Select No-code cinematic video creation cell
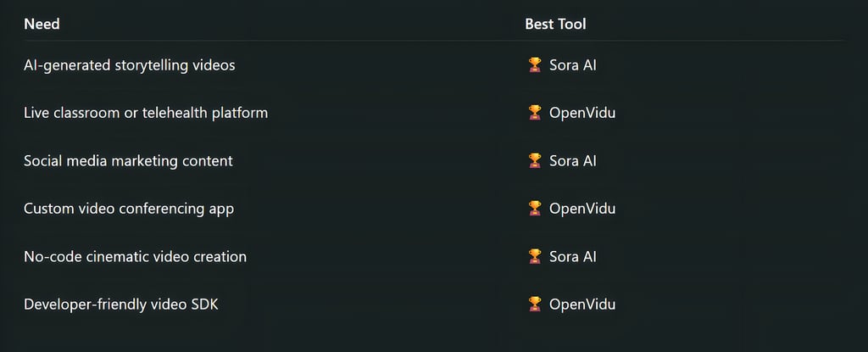 135,257
